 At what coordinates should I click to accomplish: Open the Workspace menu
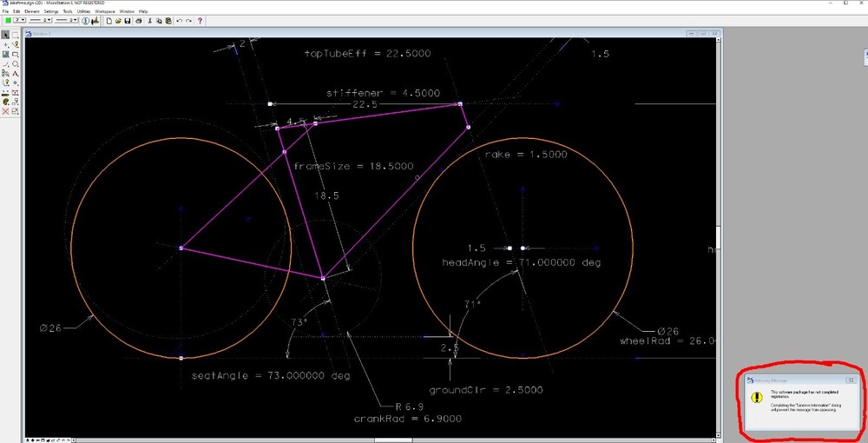pyautogui.click(x=104, y=10)
